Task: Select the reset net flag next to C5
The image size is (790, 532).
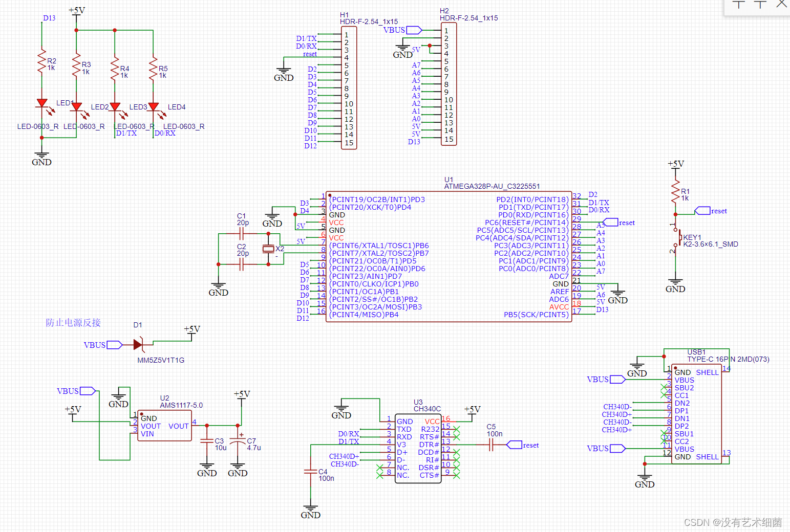Action: coord(523,445)
